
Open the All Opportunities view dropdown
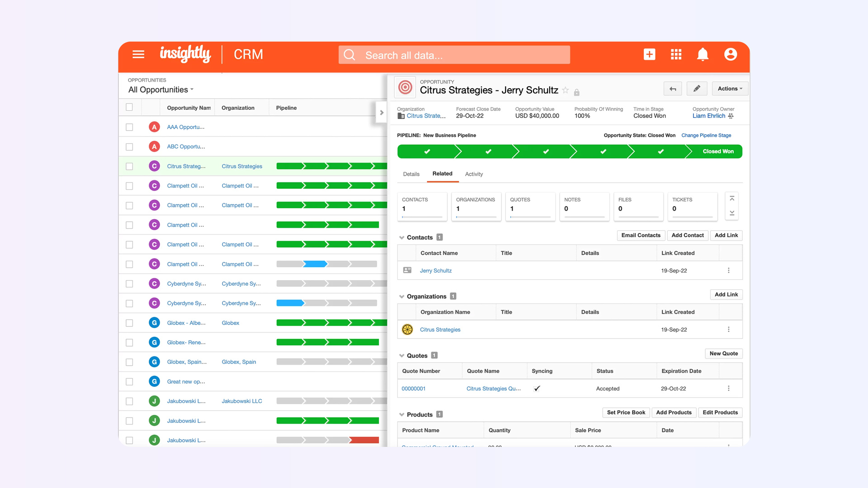[x=161, y=89]
